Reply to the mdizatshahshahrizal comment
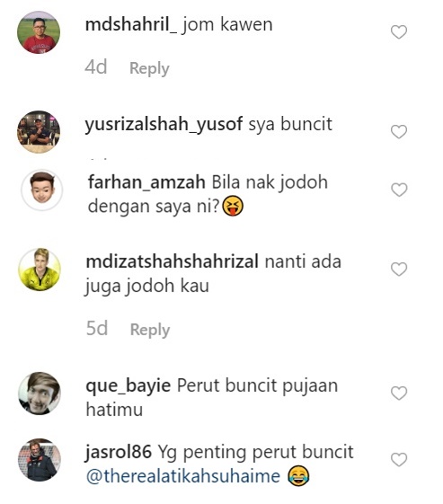 coord(150,330)
